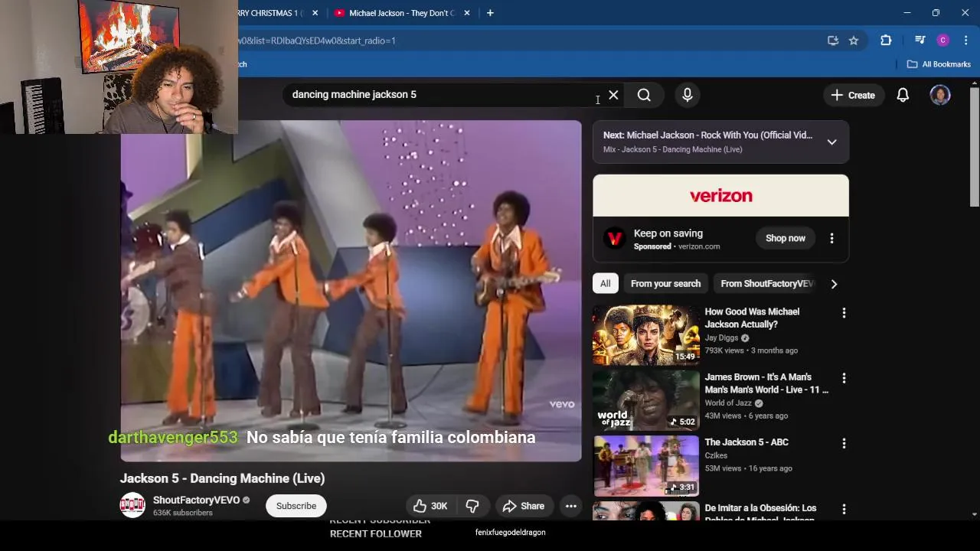Switch to Michael Jackson They Don't Care tab
The image size is (980, 551).
pos(401,13)
